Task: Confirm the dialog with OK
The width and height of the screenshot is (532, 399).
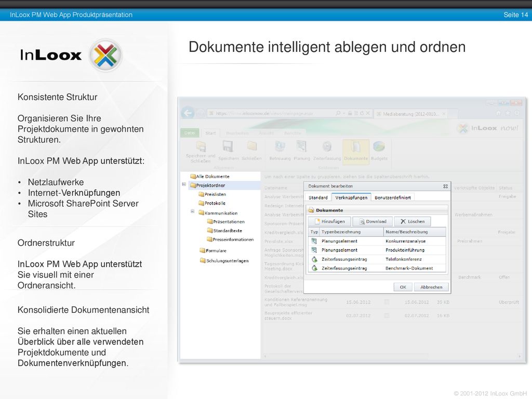Action: coord(403,287)
